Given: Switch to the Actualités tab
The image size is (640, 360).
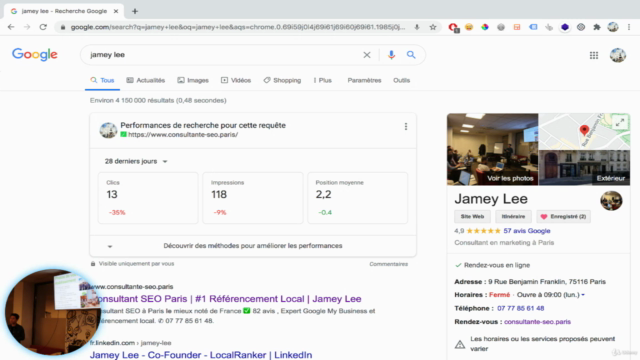Looking at the screenshot, I should point(146,80).
